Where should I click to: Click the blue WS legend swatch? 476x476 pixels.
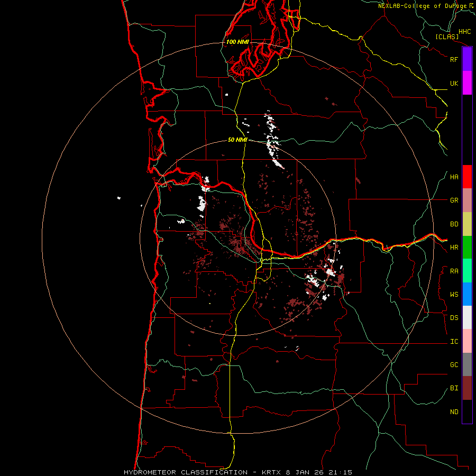click(467, 294)
